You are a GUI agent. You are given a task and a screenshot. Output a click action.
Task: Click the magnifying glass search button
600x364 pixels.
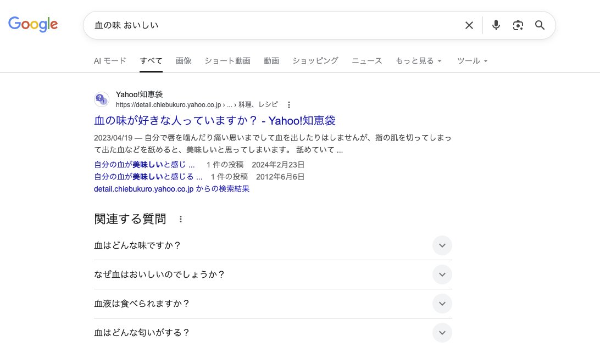tap(540, 25)
